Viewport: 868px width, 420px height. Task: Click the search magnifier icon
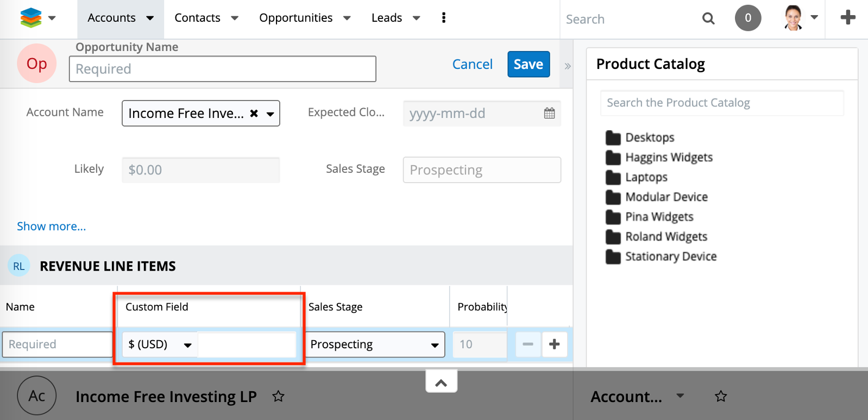click(708, 18)
